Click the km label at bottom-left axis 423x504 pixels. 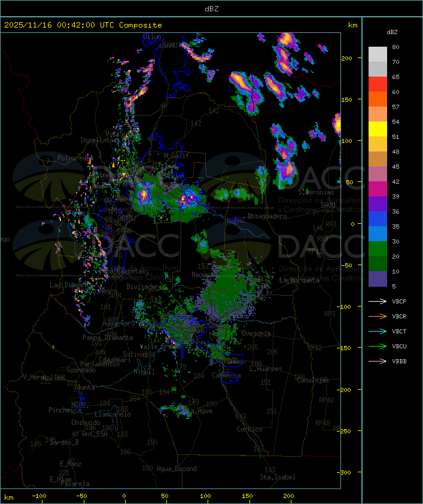pyautogui.click(x=9, y=497)
